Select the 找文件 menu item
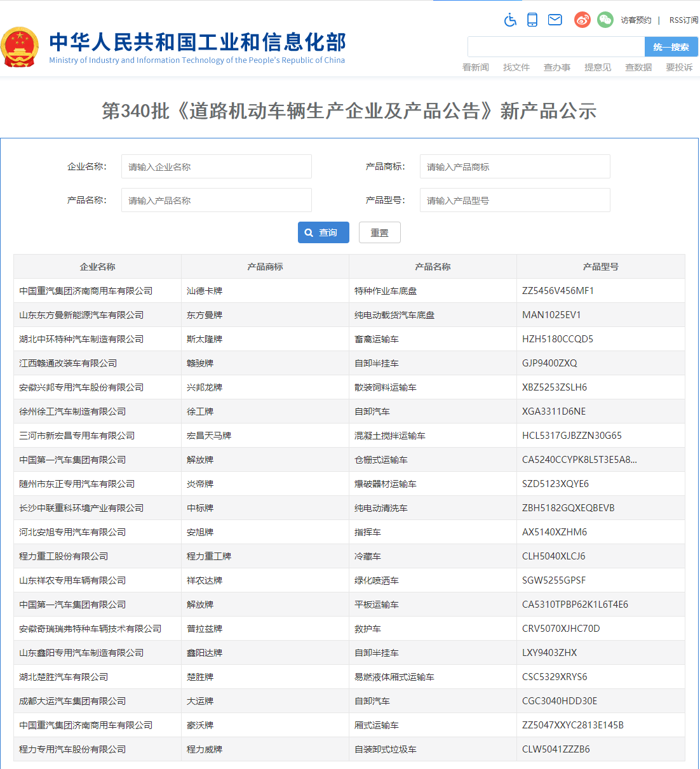Viewport: 700px width, 769px height. [x=516, y=67]
